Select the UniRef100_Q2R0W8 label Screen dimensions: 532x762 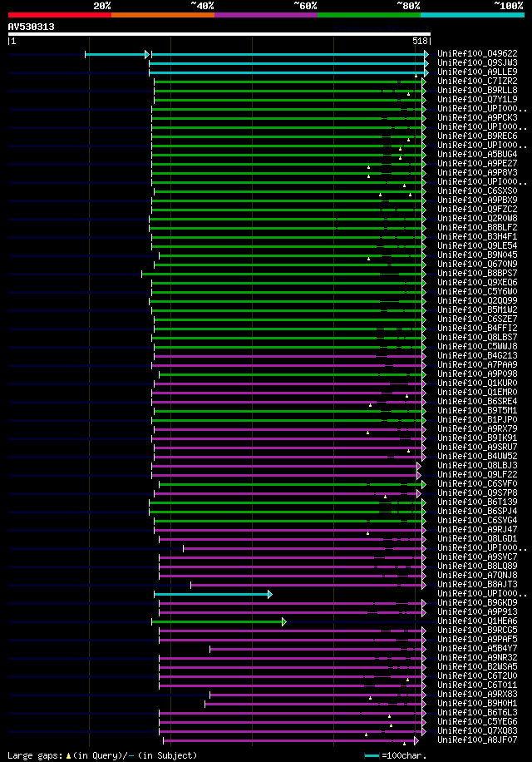[477, 218]
